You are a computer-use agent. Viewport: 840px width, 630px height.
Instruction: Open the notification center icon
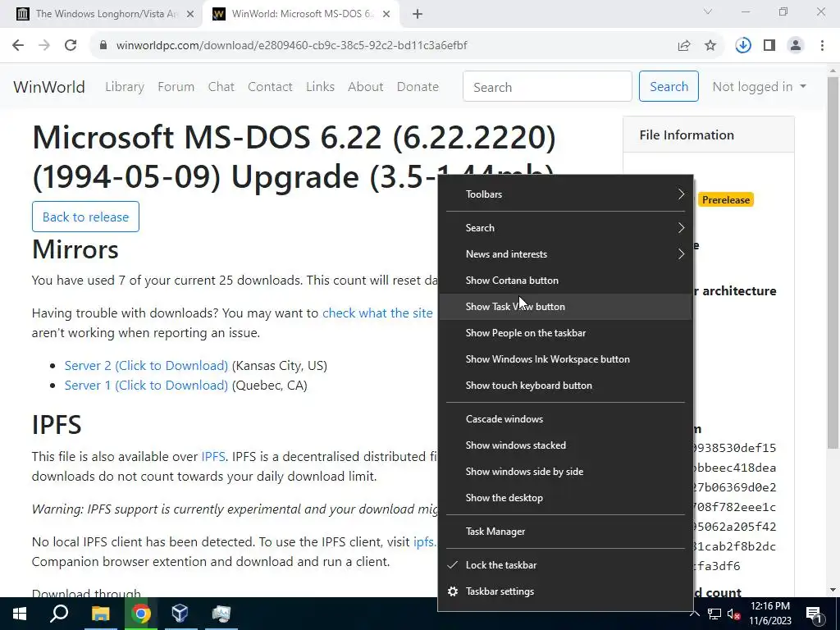814,614
